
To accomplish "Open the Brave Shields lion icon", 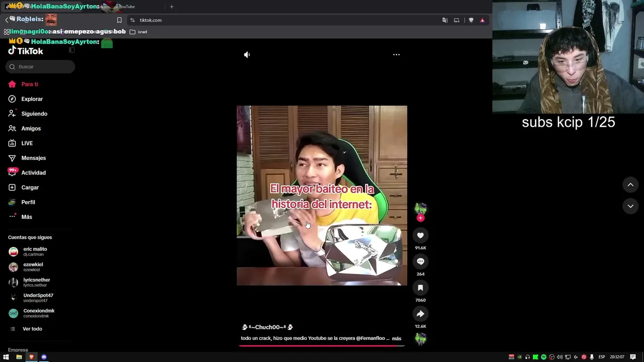I will coord(471,20).
